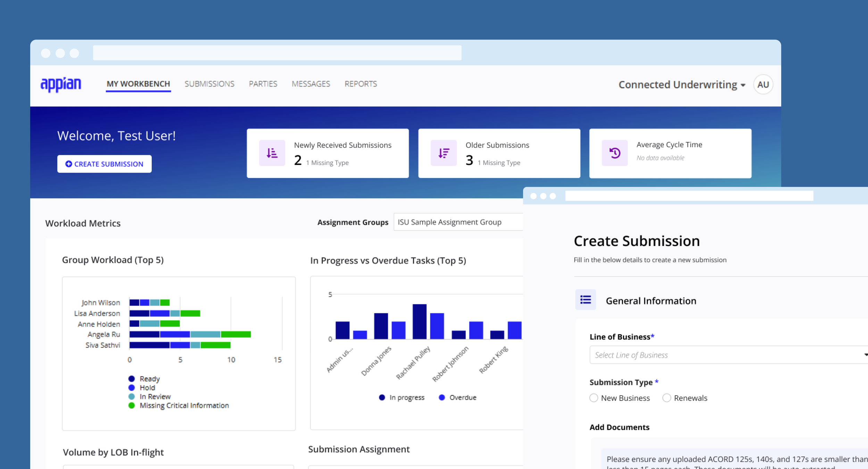868x469 pixels.
Task: Click the General Information list icon
Action: coord(585,299)
